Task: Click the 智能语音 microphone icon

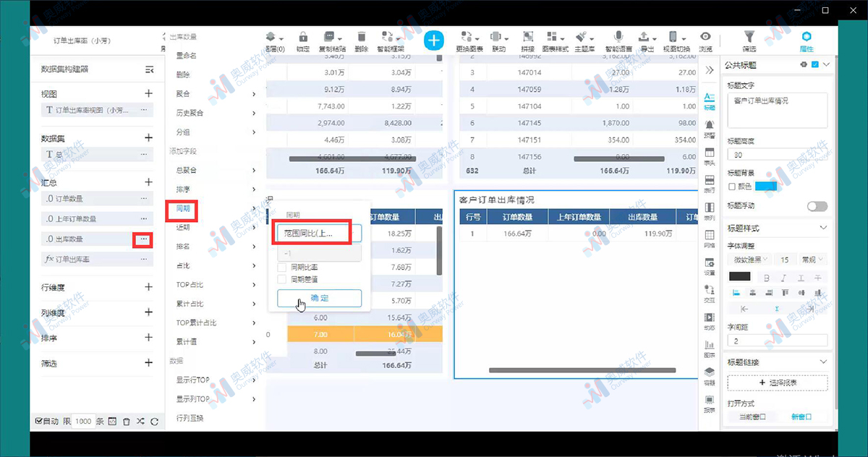Action: click(618, 36)
